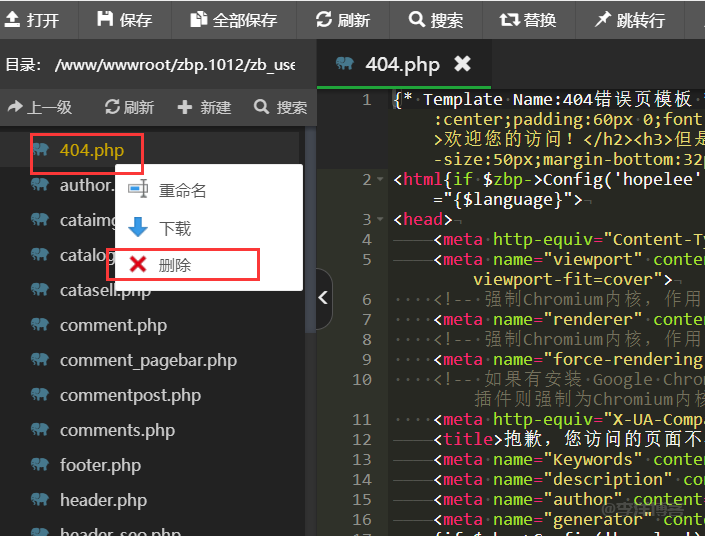705x536 pixels.
Task: Click the Refresh (刷新) icon in top toolbar
Action: click(x=323, y=20)
